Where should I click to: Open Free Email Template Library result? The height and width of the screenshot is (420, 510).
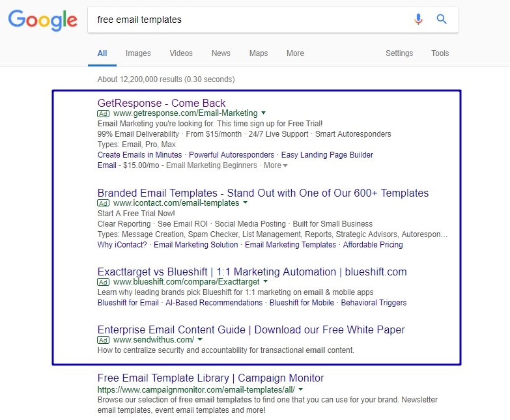(210, 378)
